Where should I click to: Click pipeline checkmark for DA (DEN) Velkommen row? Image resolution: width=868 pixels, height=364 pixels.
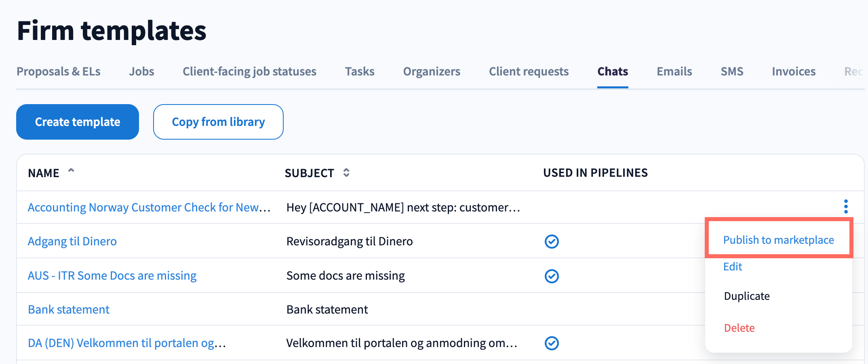click(552, 343)
